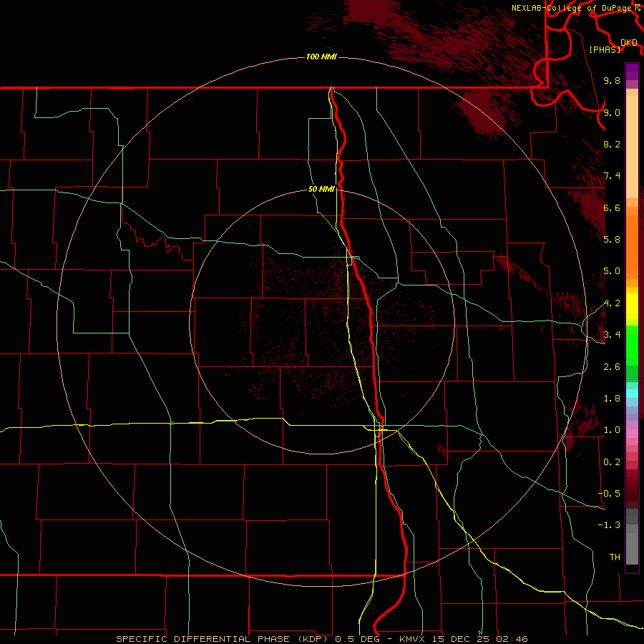Click the 50 NMI range ring label
The image size is (644, 644).
pyautogui.click(x=321, y=190)
